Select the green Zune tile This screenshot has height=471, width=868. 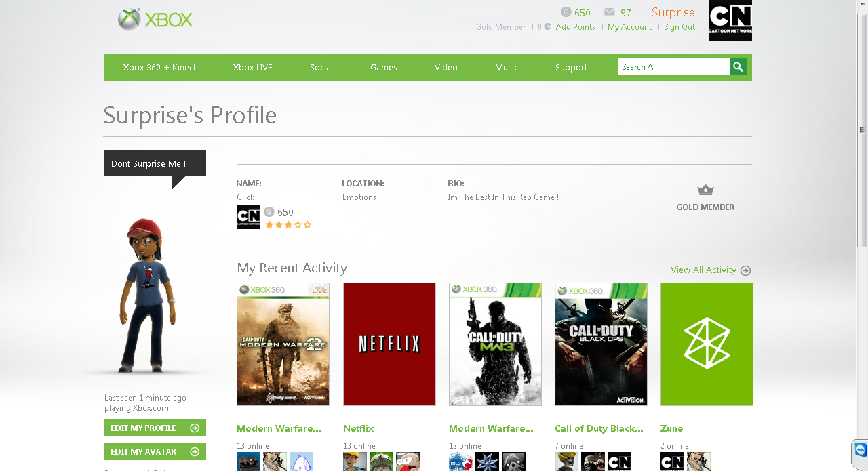(x=707, y=344)
